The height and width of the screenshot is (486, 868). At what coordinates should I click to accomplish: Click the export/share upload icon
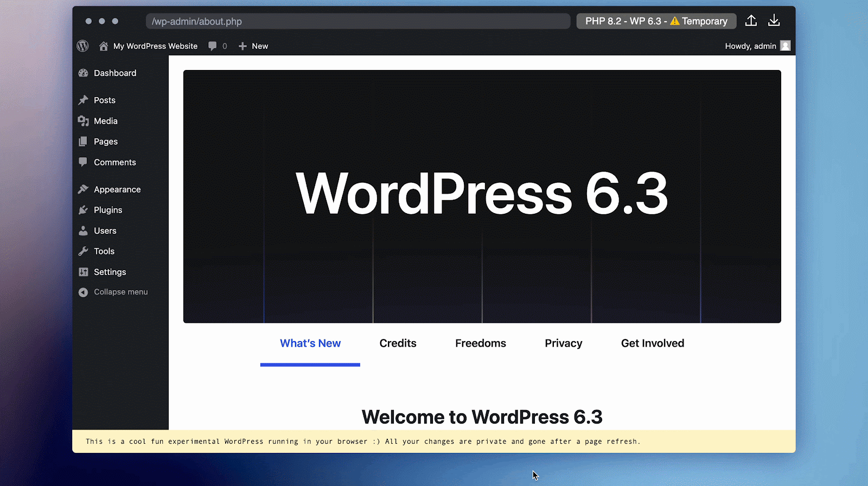(751, 21)
